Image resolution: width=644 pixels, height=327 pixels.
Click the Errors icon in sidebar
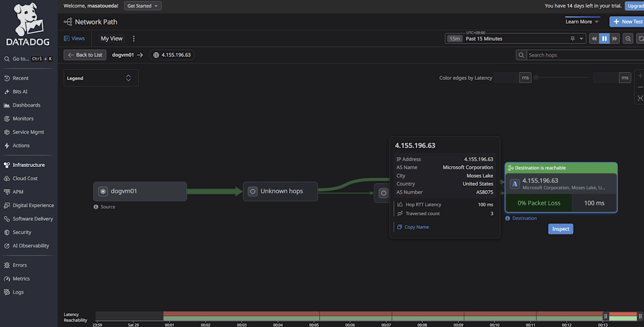7,265
